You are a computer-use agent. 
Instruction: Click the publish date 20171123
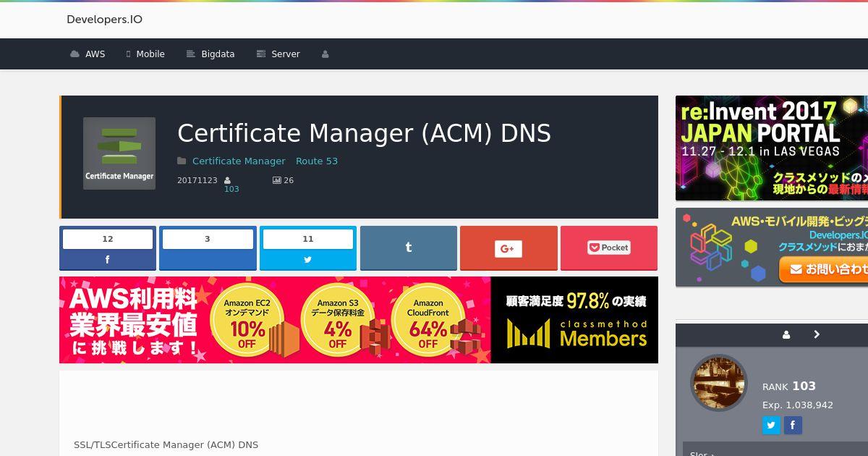(197, 180)
